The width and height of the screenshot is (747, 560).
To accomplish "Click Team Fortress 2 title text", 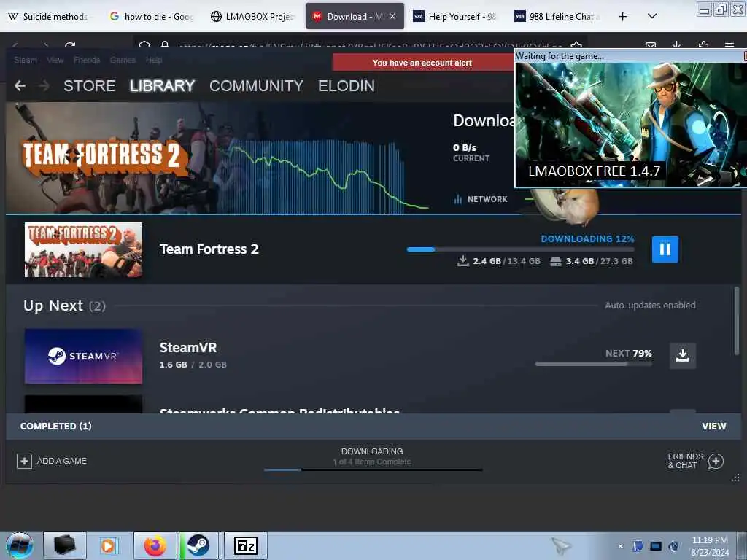I will 209,249.
